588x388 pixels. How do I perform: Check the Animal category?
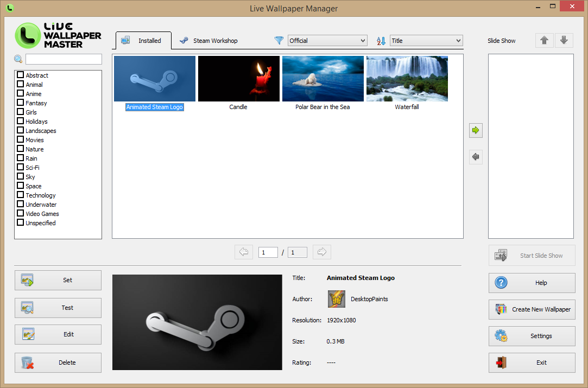(x=21, y=84)
